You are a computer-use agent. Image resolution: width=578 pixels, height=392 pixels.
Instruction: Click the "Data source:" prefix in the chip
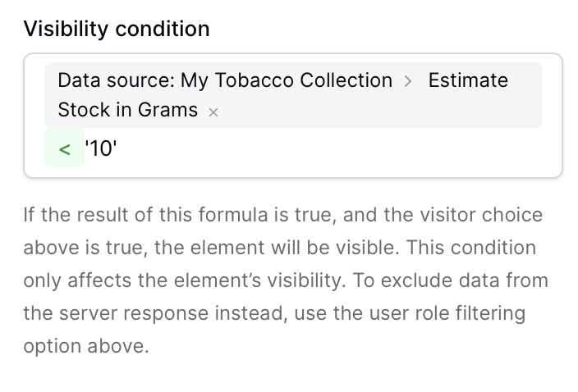[116, 80]
